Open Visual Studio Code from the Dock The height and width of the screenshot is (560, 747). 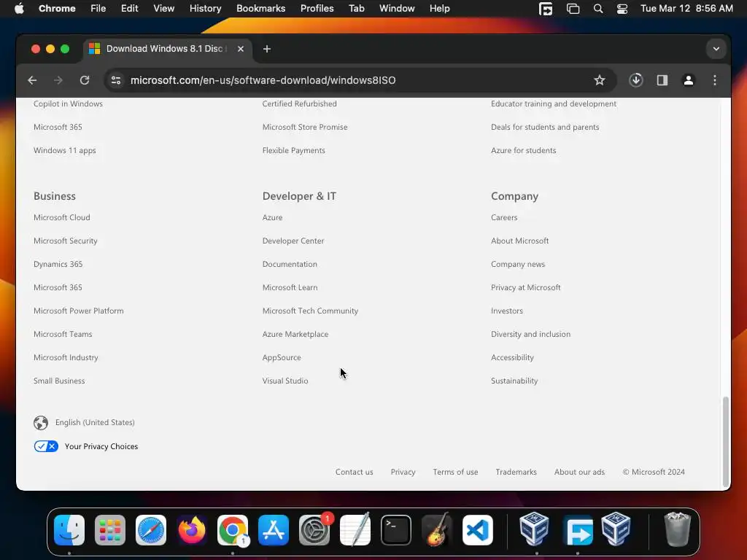click(x=478, y=529)
